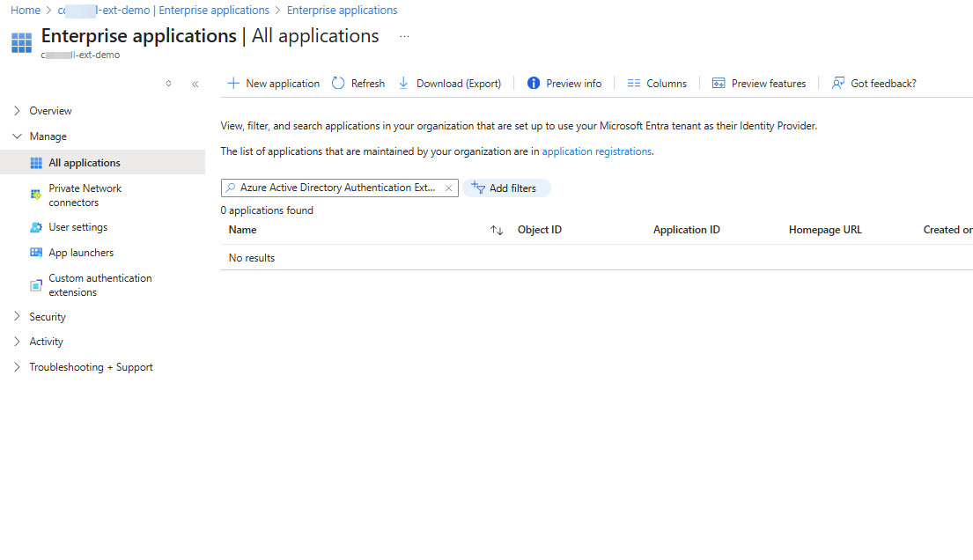
Task: Click Download (Export) button
Action: click(x=450, y=83)
